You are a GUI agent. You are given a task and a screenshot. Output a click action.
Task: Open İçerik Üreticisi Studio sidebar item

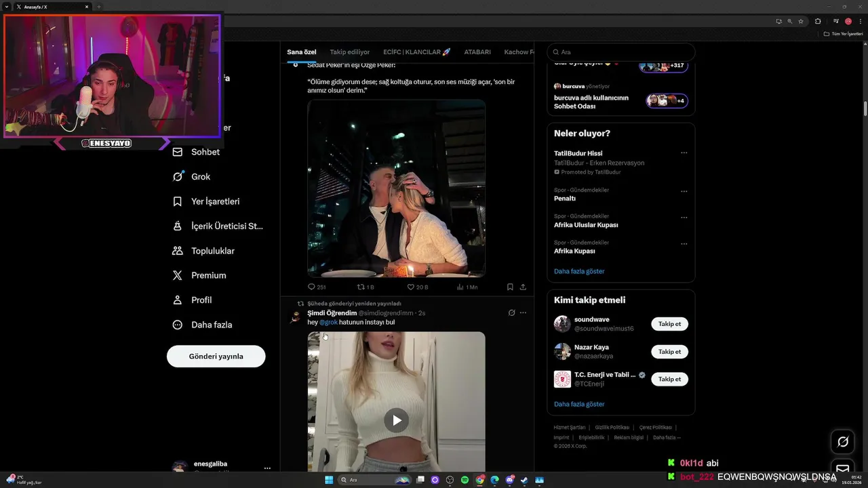coord(218,226)
